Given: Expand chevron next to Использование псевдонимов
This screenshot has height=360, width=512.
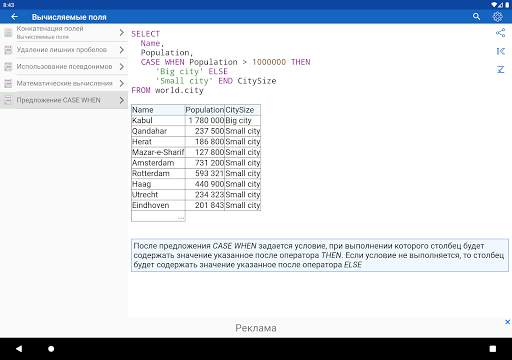Looking at the screenshot, I should tap(122, 66).
